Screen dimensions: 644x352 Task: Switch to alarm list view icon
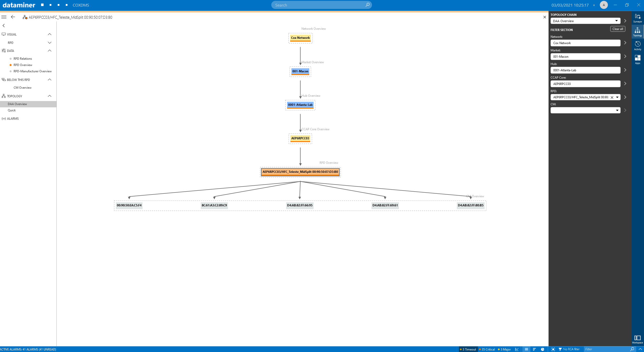point(526,349)
